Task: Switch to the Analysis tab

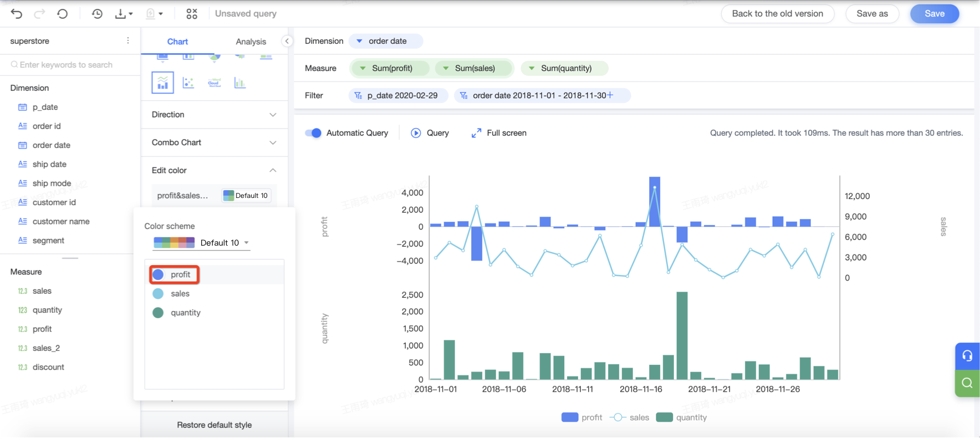Action: [251, 42]
